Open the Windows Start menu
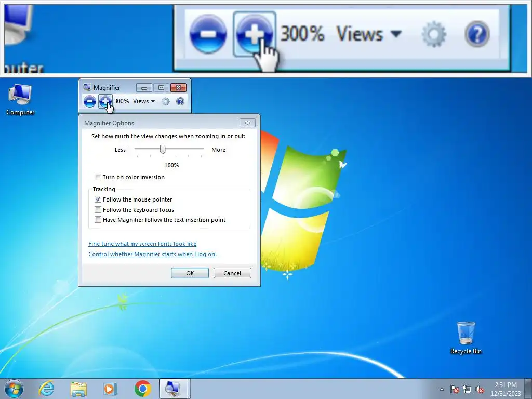This screenshot has width=532, height=399. (x=14, y=389)
